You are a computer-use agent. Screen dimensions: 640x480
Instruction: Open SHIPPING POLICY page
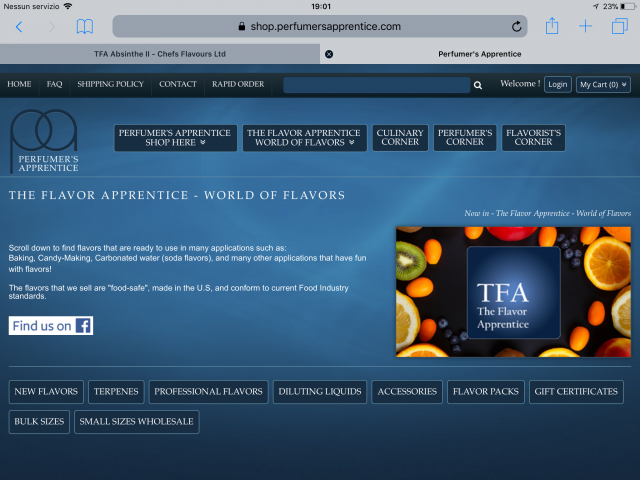pyautogui.click(x=111, y=84)
